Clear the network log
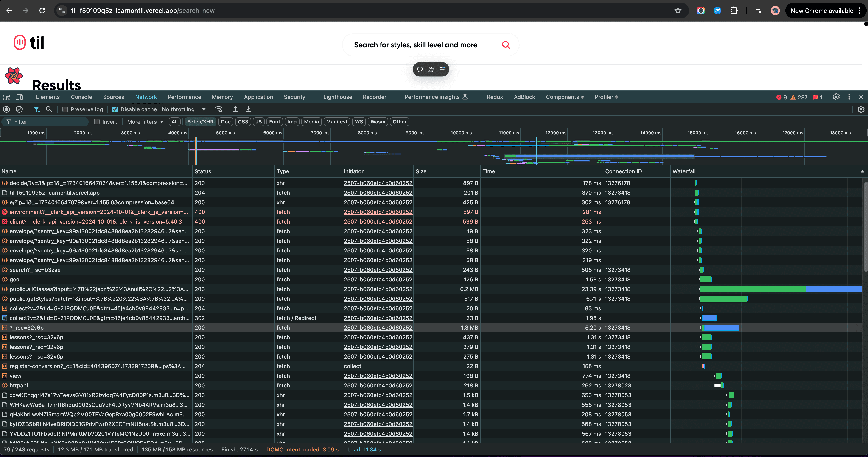Image resolution: width=868 pixels, height=457 pixels. pos(20,109)
